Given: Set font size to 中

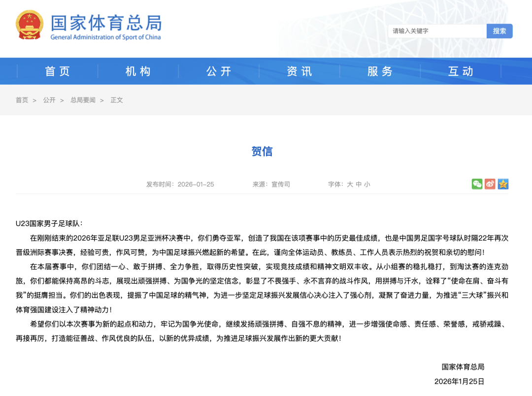Looking at the screenshot, I should click(359, 184).
